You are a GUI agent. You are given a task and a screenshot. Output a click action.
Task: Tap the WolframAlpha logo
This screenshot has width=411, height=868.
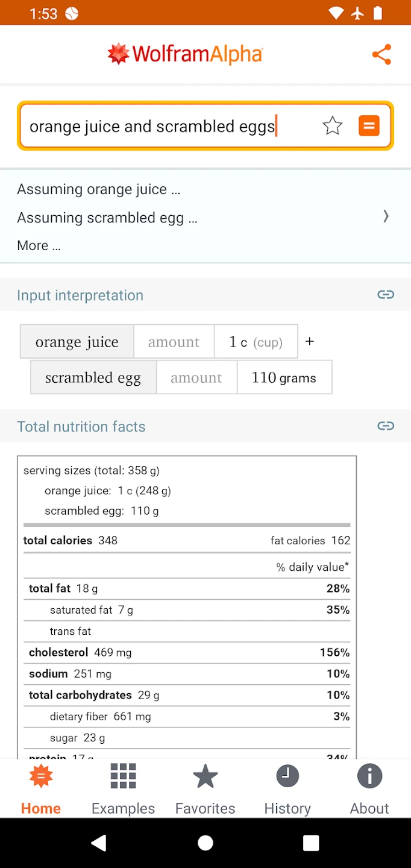tap(185, 54)
